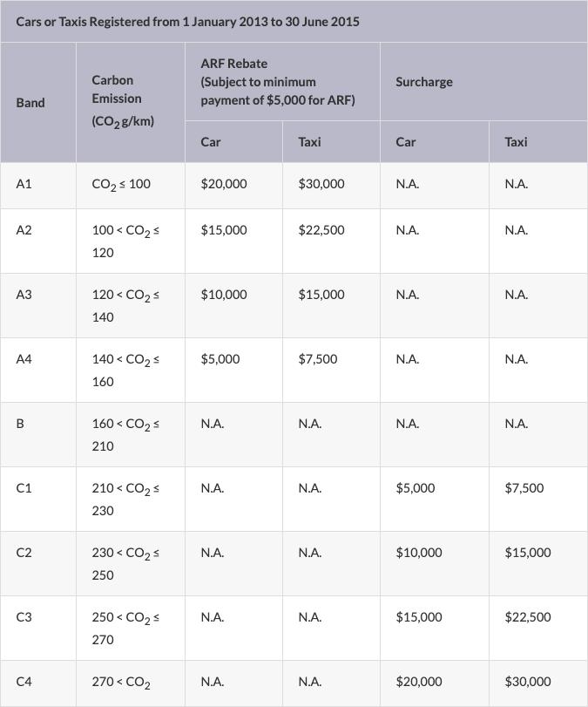
Task: Click the A2 car rebate of $15,000
Action: (224, 230)
